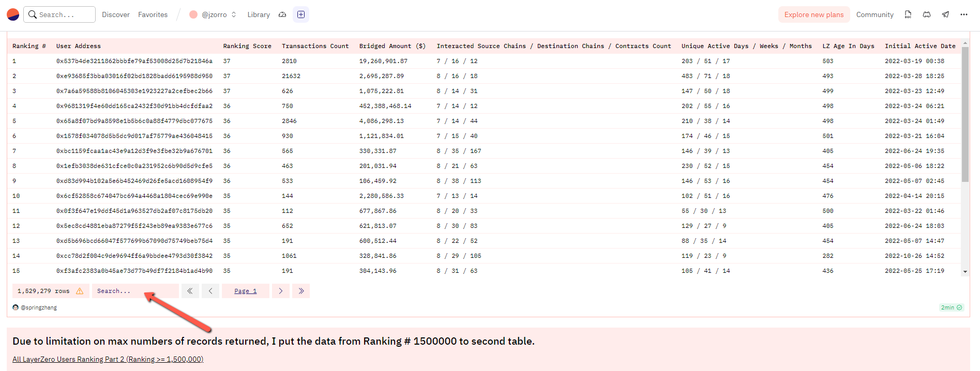Open the Library menu
Screen dimensions: 980x371
(259, 14)
